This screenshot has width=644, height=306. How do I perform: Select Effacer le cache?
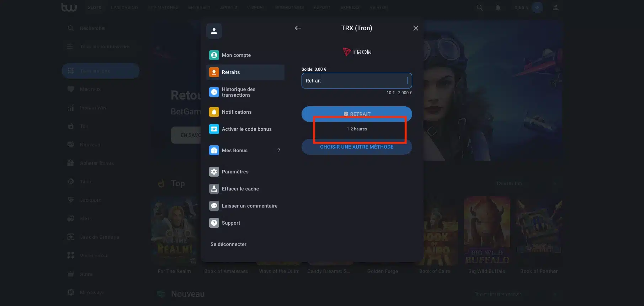[x=245, y=189]
